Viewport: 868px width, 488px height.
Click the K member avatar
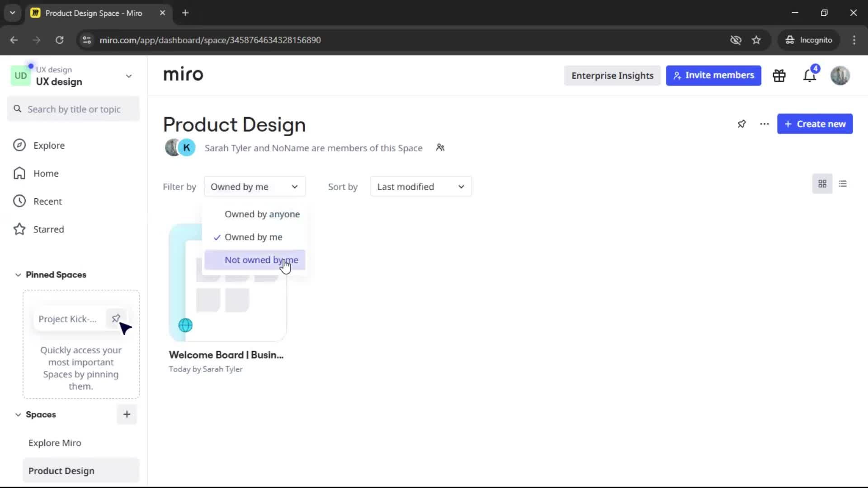coord(187,148)
